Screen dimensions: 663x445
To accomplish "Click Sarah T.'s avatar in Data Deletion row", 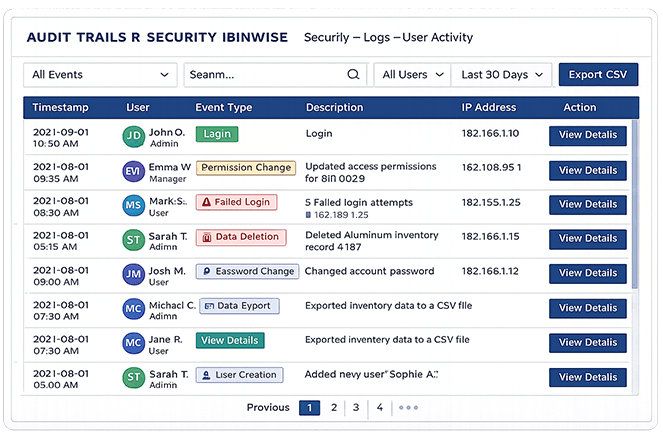I will point(134,240).
